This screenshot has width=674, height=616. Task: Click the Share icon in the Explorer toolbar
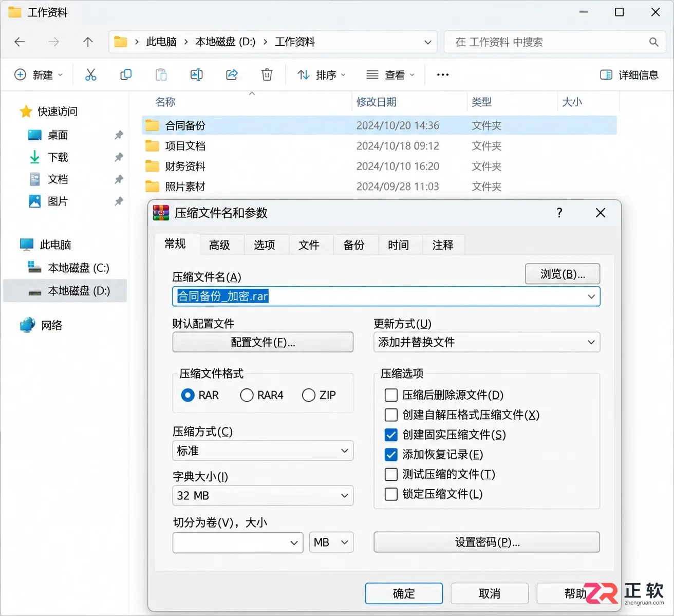click(x=232, y=75)
